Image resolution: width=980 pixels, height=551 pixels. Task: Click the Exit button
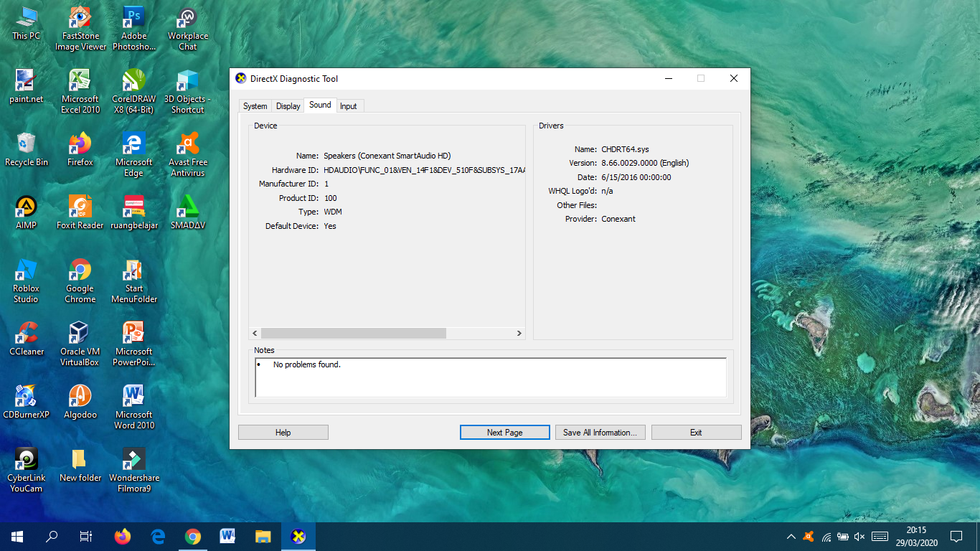pyautogui.click(x=696, y=433)
